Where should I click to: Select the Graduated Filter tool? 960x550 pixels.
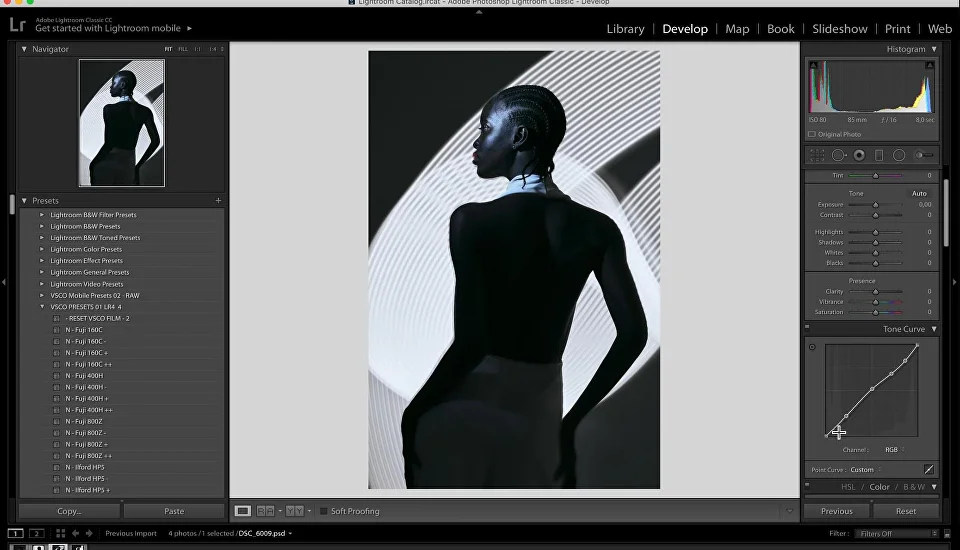(x=879, y=155)
